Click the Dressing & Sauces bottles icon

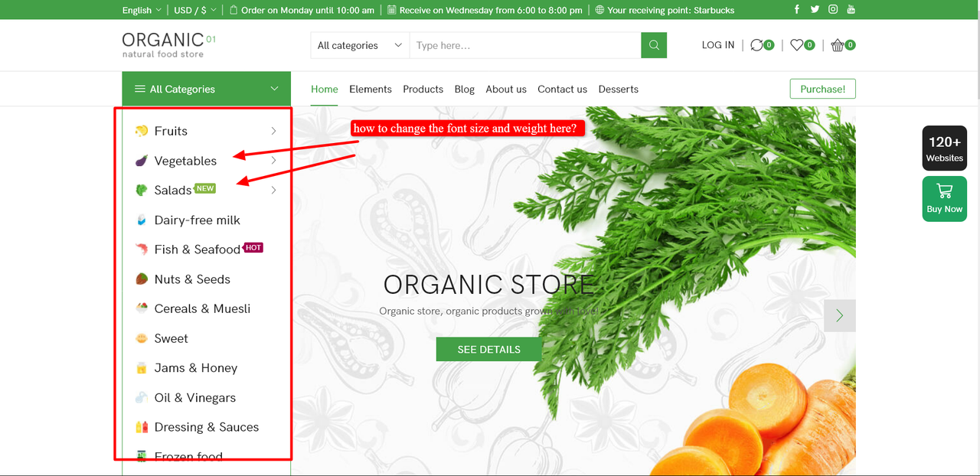(x=141, y=427)
